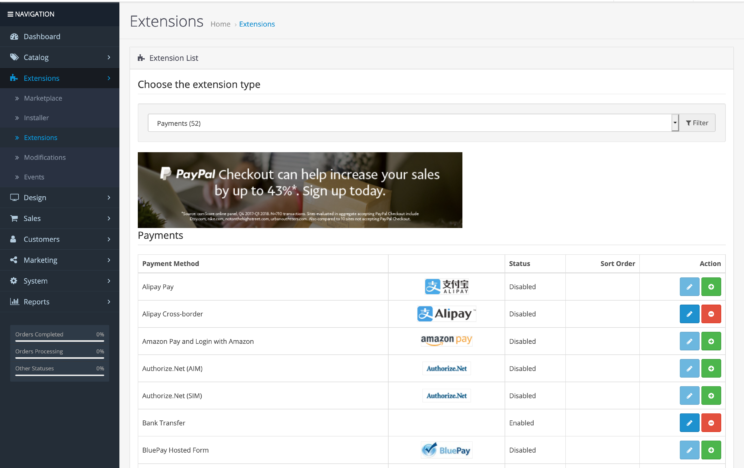
Task: Click the Customers person icon
Action: point(13,239)
